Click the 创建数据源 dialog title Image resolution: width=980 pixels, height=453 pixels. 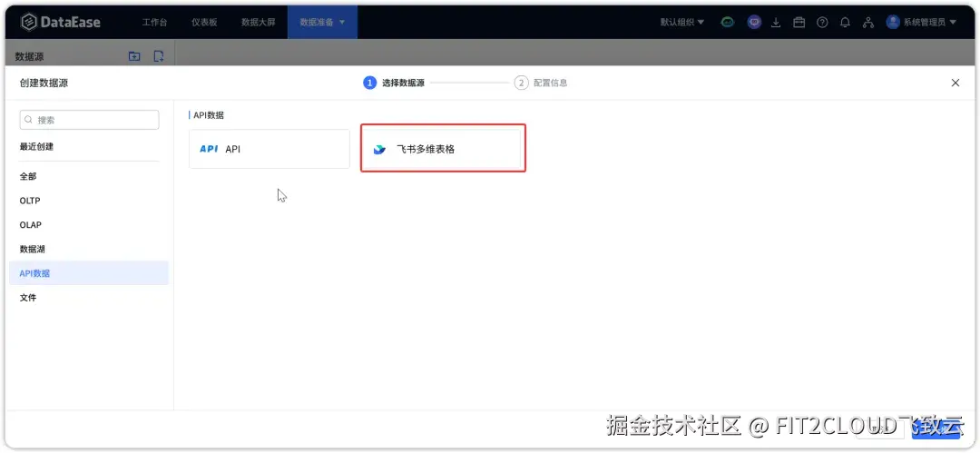(x=44, y=83)
